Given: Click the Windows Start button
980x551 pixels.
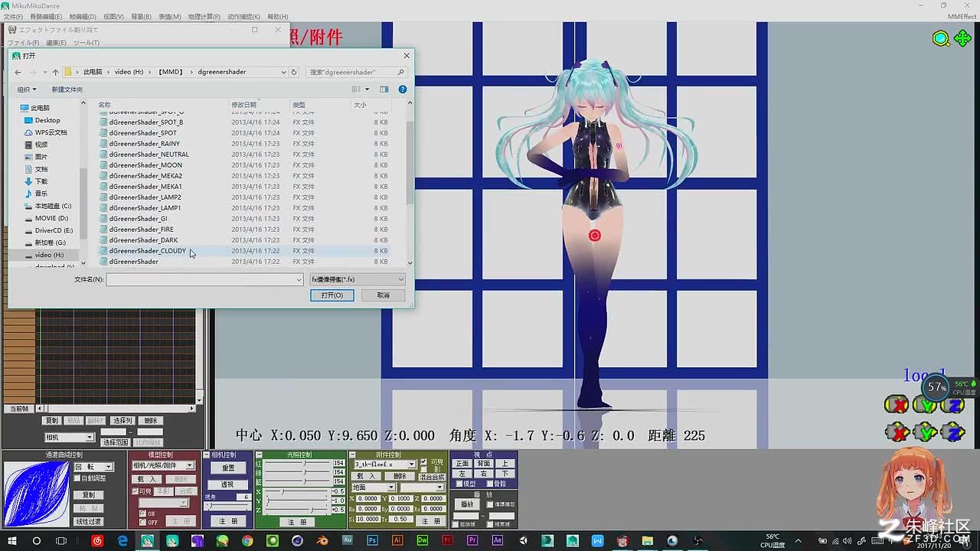Looking at the screenshot, I should pos(12,541).
